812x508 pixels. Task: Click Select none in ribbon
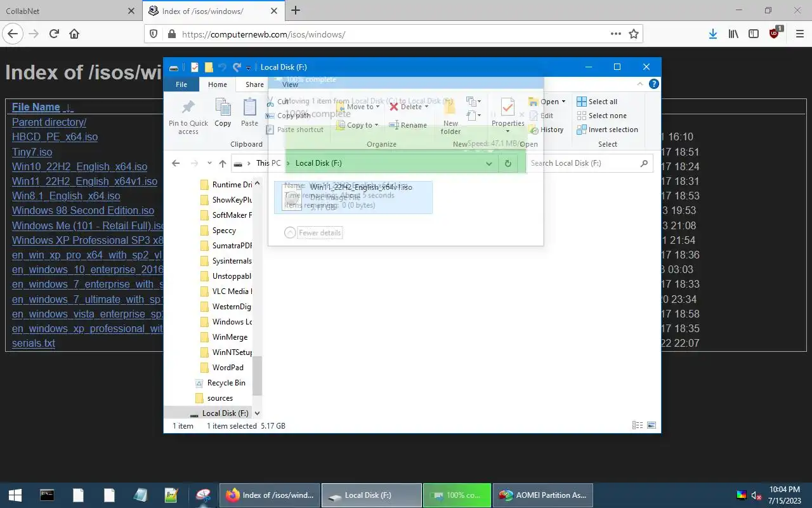[x=601, y=116]
